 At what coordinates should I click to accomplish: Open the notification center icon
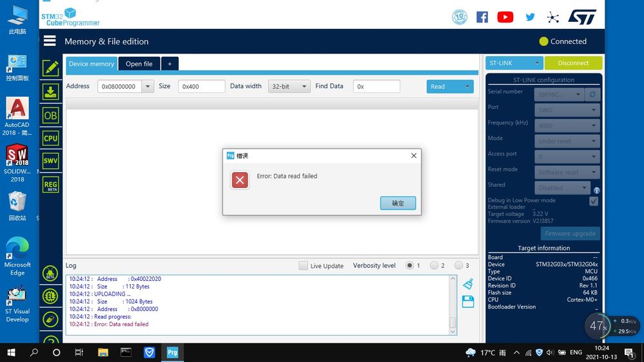tap(629, 352)
